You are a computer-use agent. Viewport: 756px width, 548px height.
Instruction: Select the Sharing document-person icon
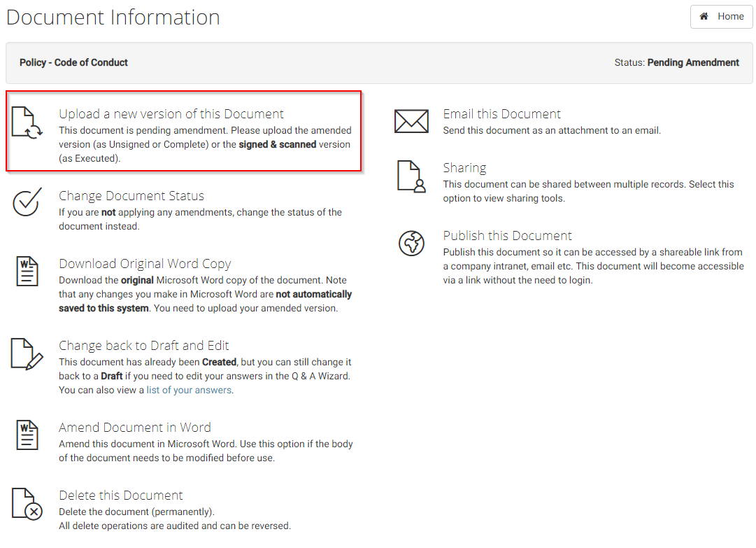pyautogui.click(x=411, y=177)
